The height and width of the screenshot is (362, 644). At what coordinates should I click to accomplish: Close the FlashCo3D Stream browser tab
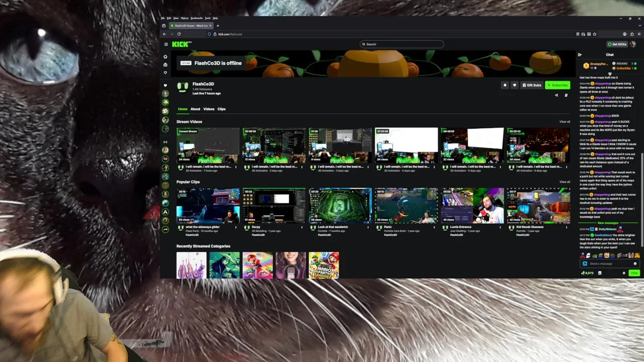[211, 26]
